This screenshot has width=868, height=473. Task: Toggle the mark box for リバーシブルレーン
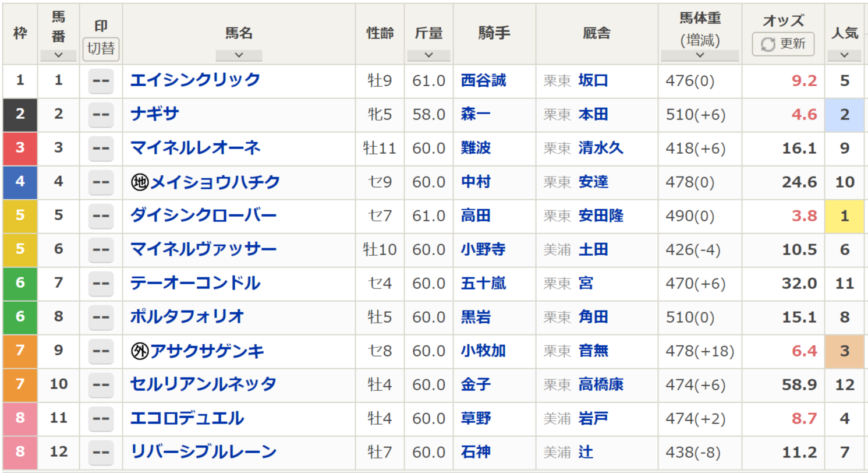101,453
